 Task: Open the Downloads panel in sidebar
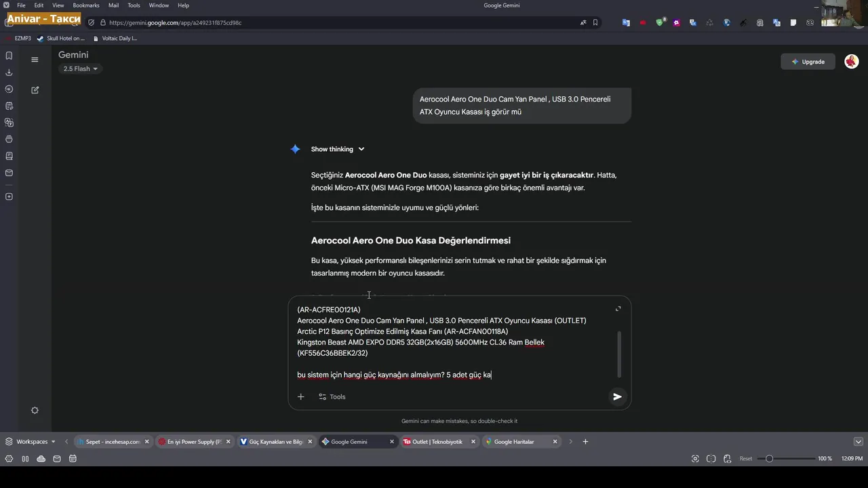coord(9,73)
